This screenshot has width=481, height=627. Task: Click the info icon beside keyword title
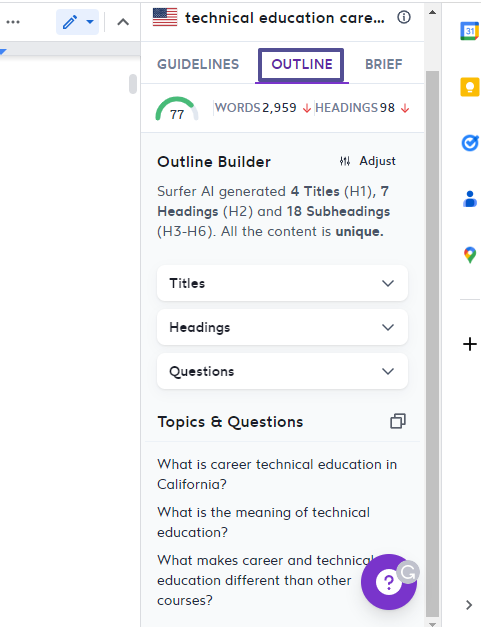click(404, 17)
